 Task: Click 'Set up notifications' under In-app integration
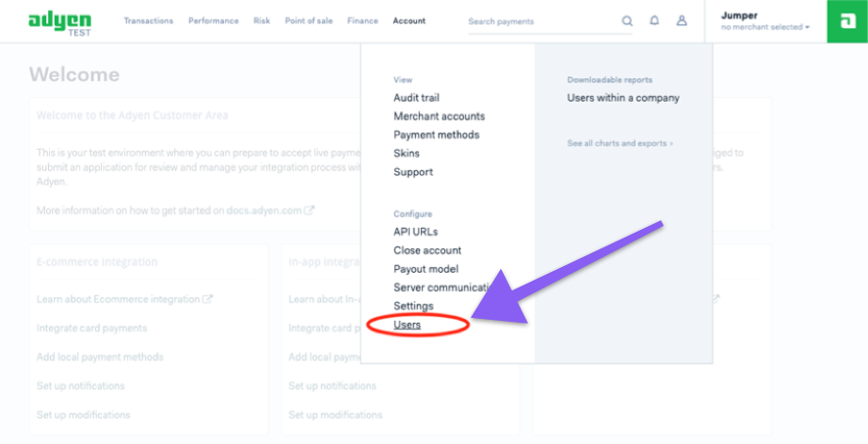pyautogui.click(x=332, y=385)
